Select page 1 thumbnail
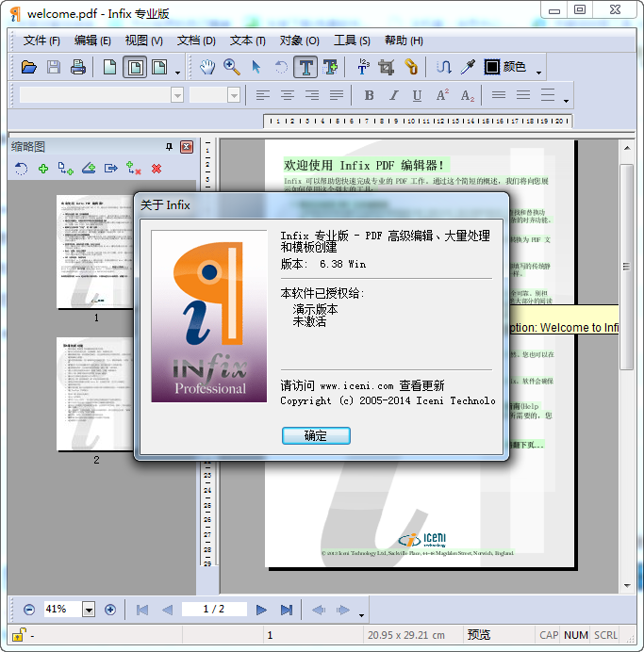The image size is (644, 652). (95, 252)
